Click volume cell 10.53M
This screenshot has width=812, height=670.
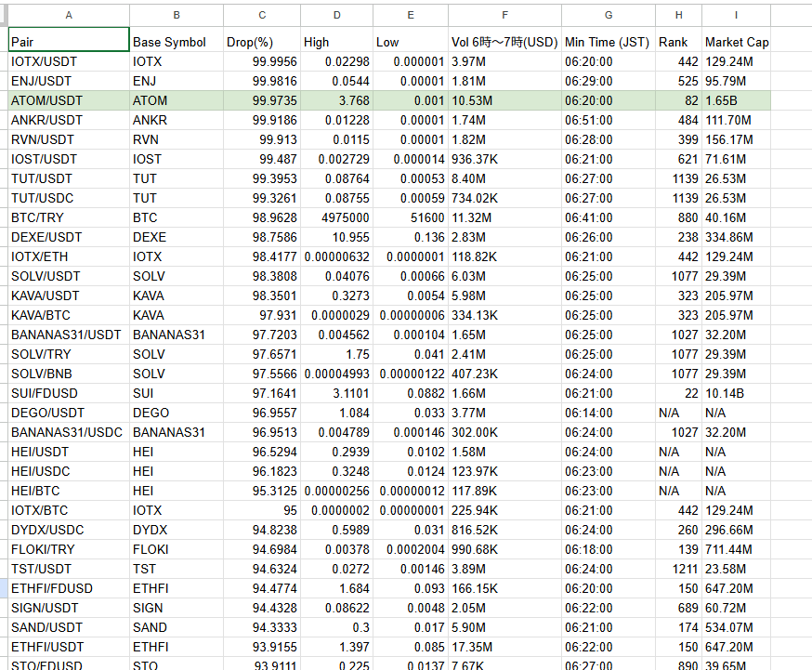(x=504, y=100)
